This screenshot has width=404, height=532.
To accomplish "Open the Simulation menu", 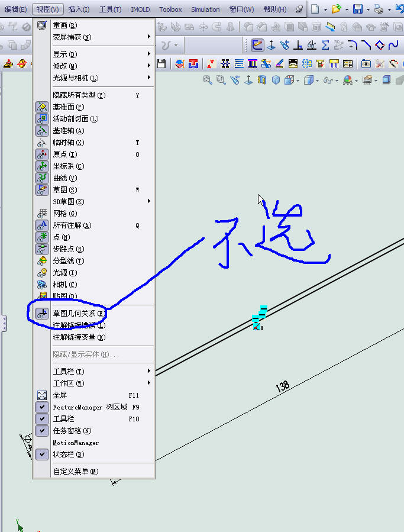I will click(205, 9).
